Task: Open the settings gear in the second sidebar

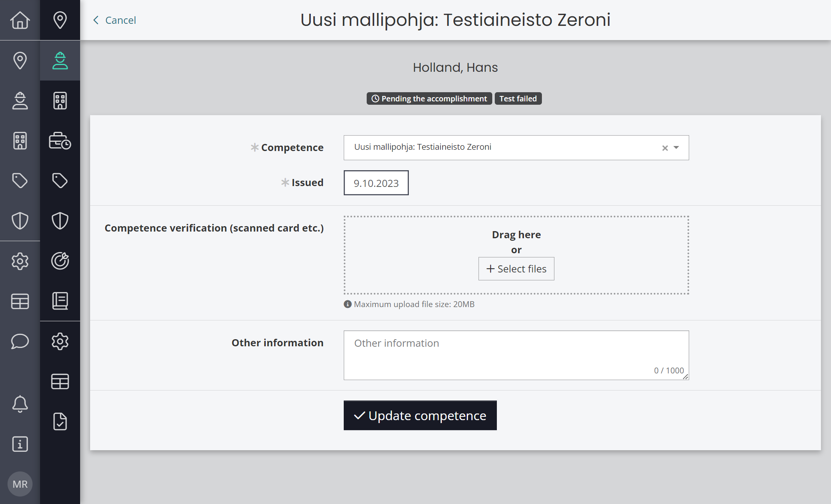Action: pos(60,341)
